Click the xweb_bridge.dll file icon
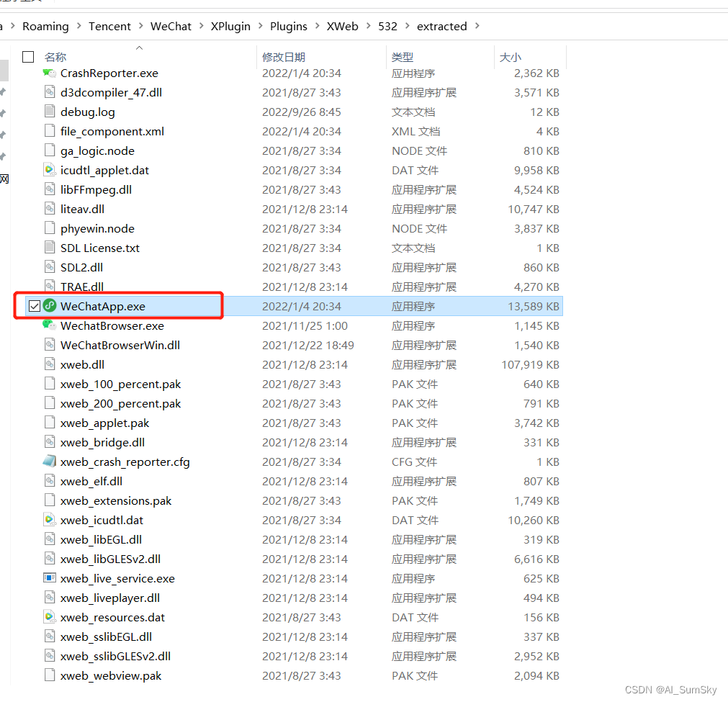The height and width of the screenshot is (702, 728). coord(49,442)
